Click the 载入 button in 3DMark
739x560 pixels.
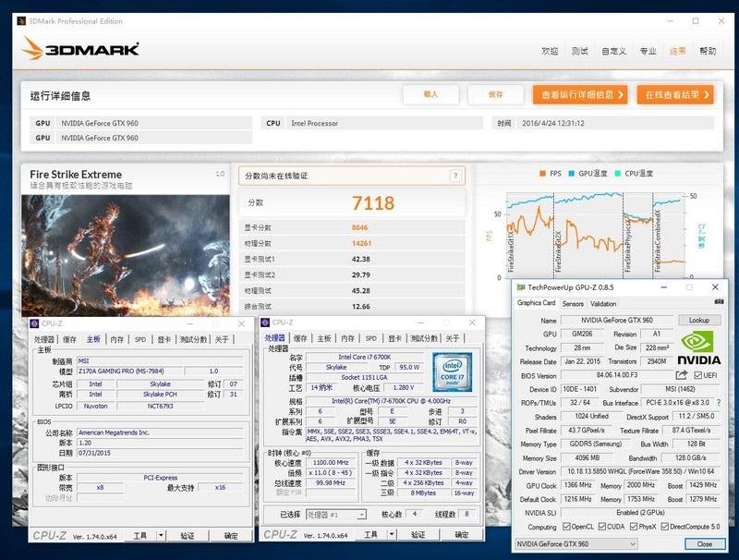[x=430, y=94]
